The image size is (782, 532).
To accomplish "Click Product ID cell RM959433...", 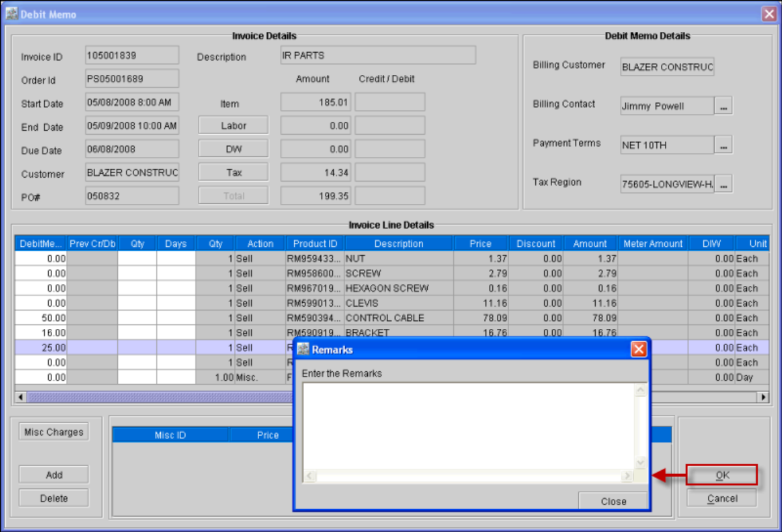I will pos(314,259).
